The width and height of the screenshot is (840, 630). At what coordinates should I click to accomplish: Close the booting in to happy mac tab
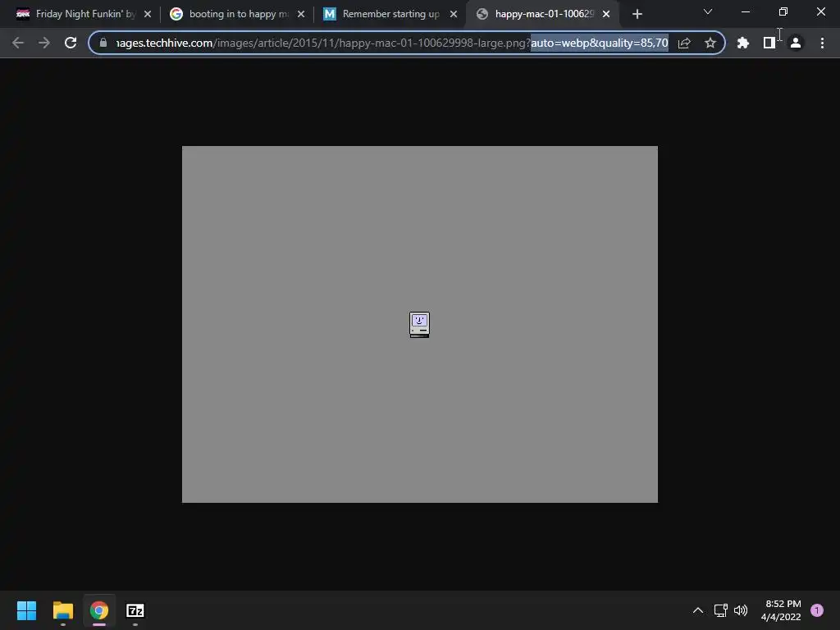point(301,14)
